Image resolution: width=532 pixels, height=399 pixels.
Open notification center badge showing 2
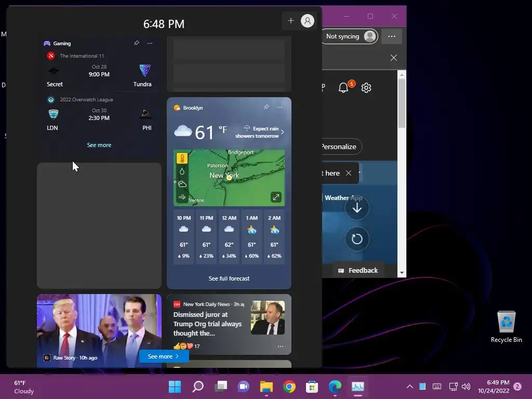(517, 387)
